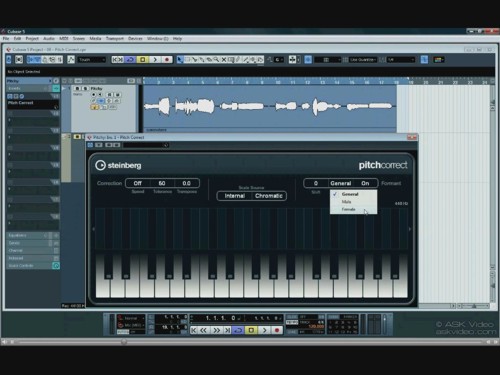
Task: Expand the Notepad section in inspector
Action: tap(32, 258)
